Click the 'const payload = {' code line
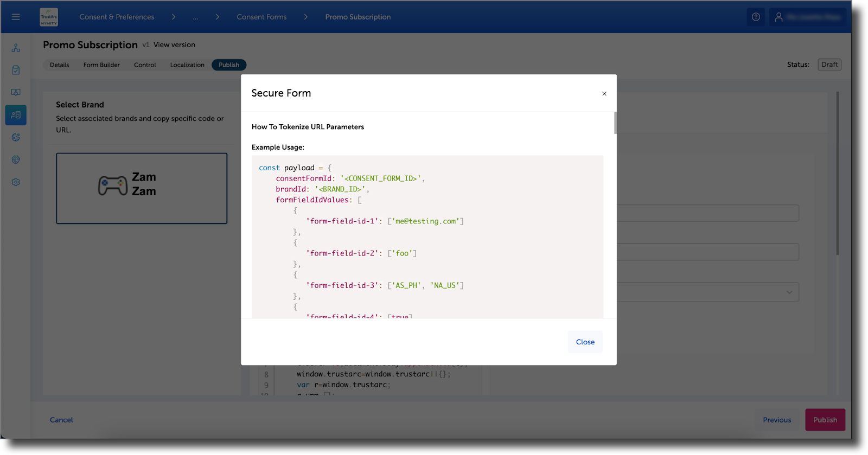The width and height of the screenshot is (868, 455). pos(295,168)
